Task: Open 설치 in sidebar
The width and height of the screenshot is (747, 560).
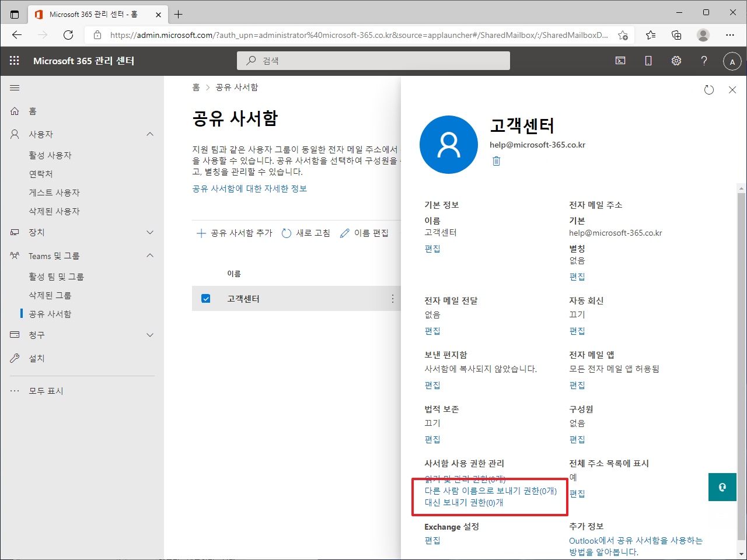Action: click(x=37, y=358)
